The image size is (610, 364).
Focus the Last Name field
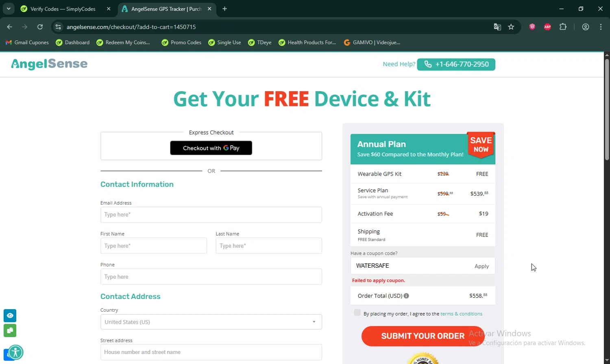click(x=269, y=246)
